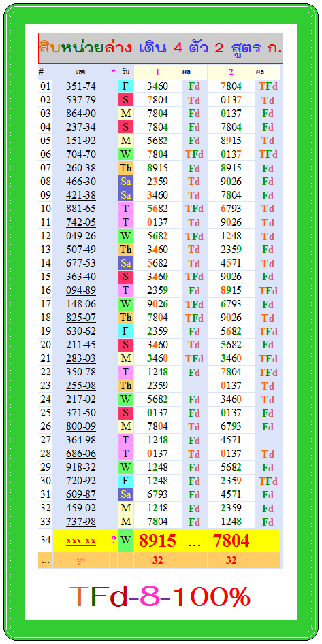Click the TFd-8-100% footer text
322x644 pixels.
click(x=159, y=597)
